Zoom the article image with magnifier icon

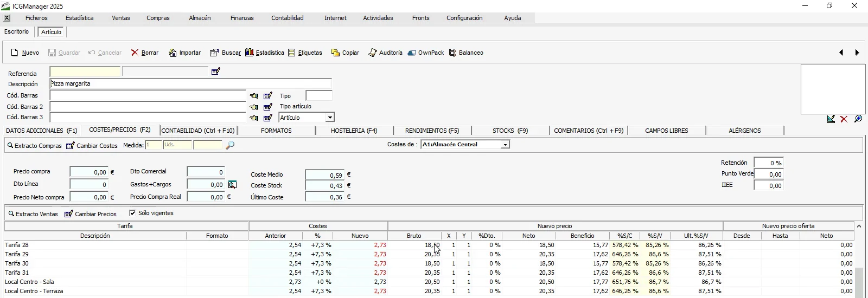pos(858,119)
